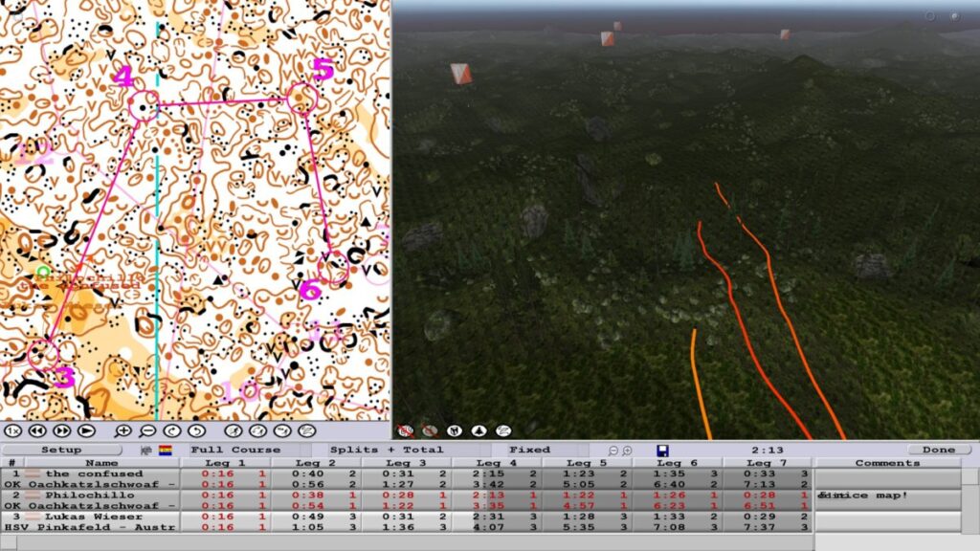
Task: Click the results table vertical scrollbar
Action: tap(970, 500)
